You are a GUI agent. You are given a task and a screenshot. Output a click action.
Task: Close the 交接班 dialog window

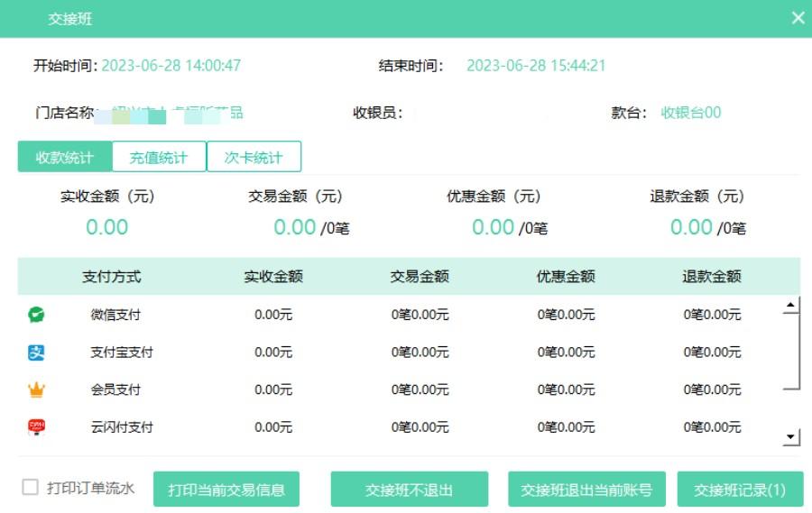798,18
